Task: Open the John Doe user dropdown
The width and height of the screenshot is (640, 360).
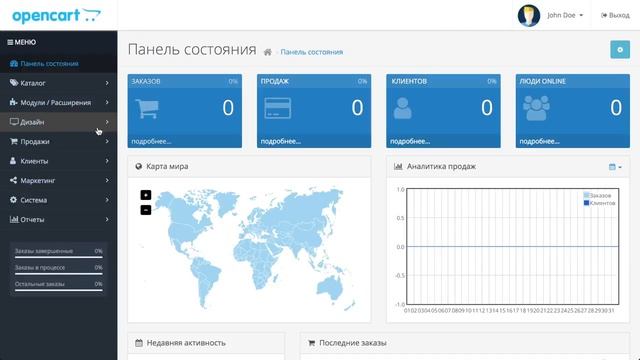Action: click(x=565, y=15)
